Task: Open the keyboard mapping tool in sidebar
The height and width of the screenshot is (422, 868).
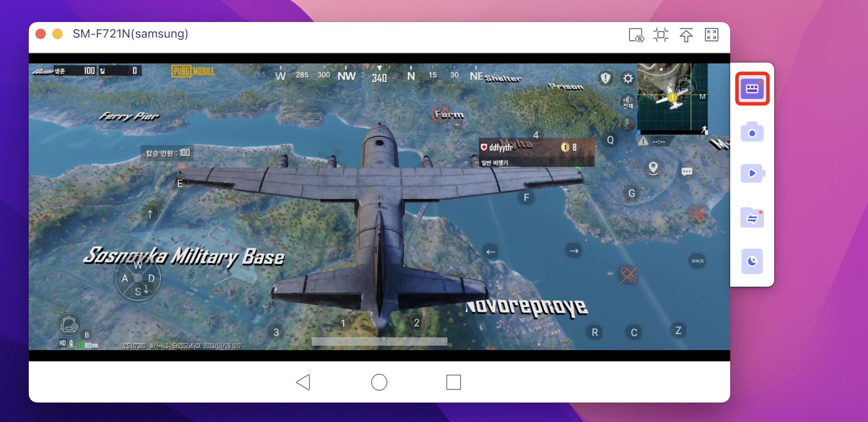Action: (x=752, y=89)
